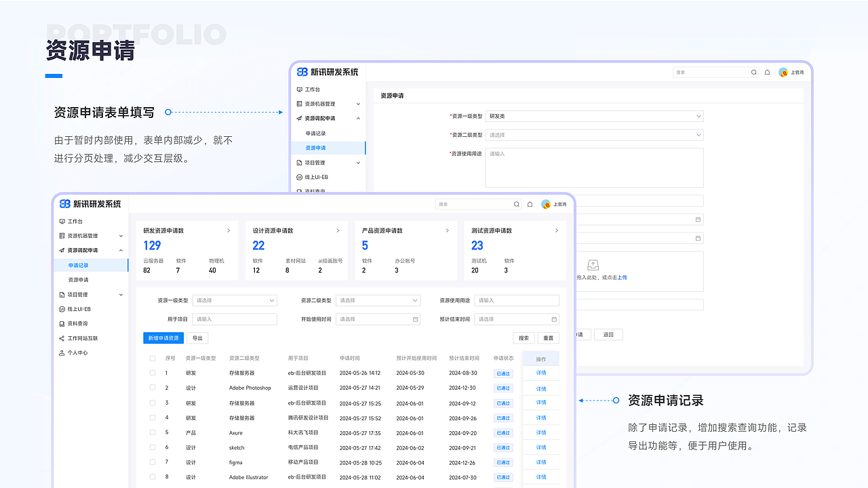Click 项目管理 icon in application form sidebar
The height and width of the screenshot is (488, 868).
click(300, 163)
